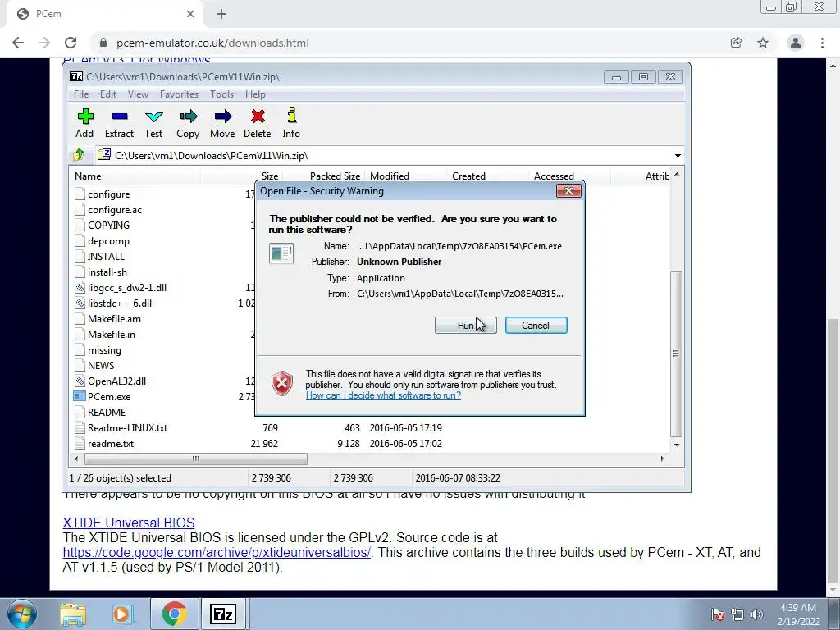Image resolution: width=840 pixels, height=630 pixels.
Task: Select the Makefile.am file
Action: (x=114, y=319)
